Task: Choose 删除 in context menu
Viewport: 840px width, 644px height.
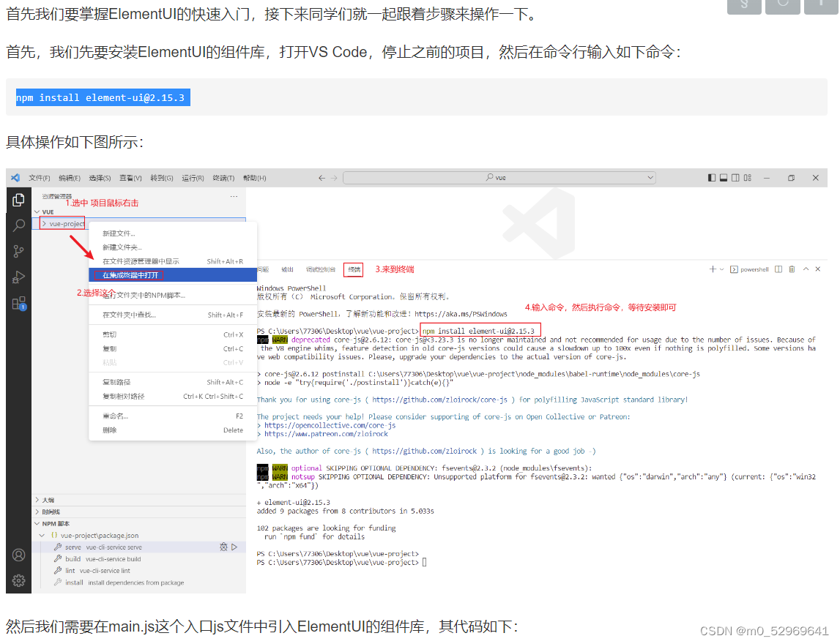Action: click(173, 430)
